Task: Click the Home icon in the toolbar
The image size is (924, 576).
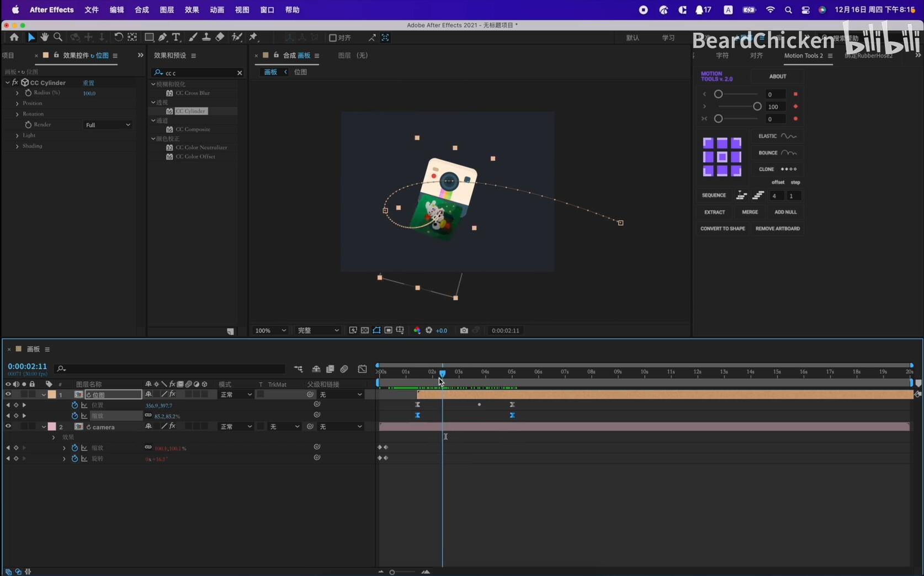Action: pos(14,38)
